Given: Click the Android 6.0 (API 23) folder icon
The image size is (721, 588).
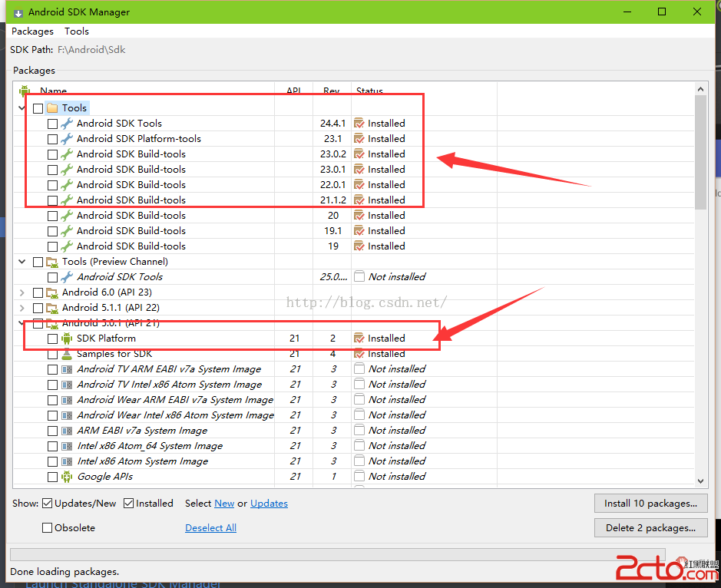Looking at the screenshot, I should pos(52,292).
